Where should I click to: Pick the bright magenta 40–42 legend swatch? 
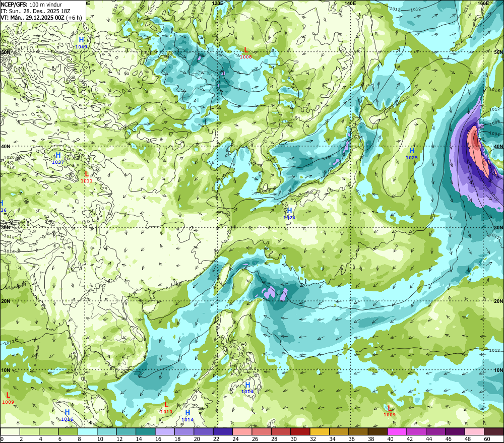pos(397,431)
